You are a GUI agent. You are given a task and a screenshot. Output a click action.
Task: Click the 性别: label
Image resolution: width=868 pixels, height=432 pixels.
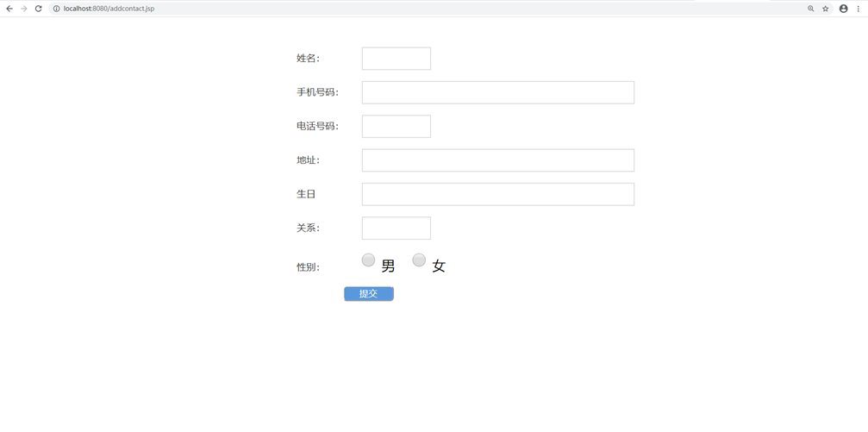coord(308,267)
